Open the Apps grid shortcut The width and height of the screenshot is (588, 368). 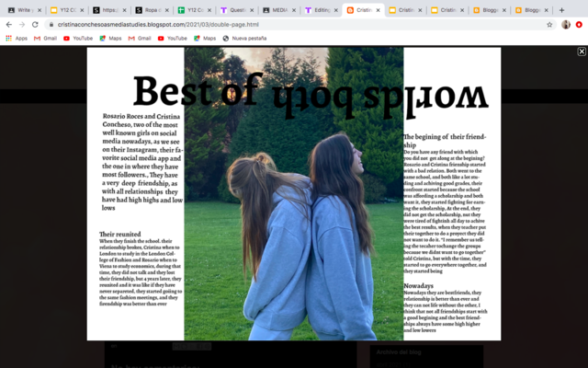(17, 39)
